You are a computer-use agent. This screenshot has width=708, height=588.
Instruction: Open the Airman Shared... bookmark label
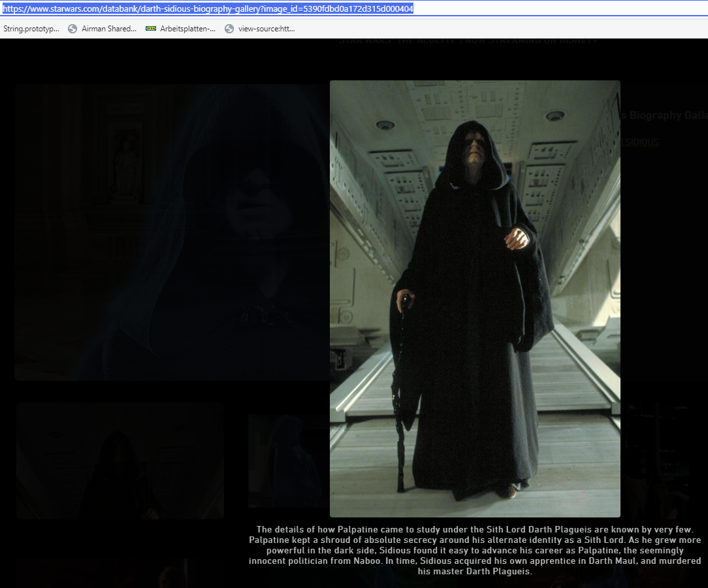click(x=109, y=29)
